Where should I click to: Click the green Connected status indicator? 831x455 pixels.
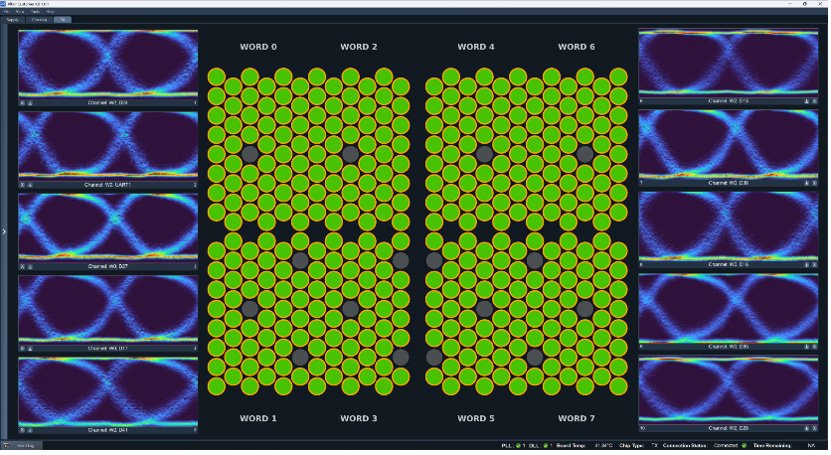coord(744,445)
